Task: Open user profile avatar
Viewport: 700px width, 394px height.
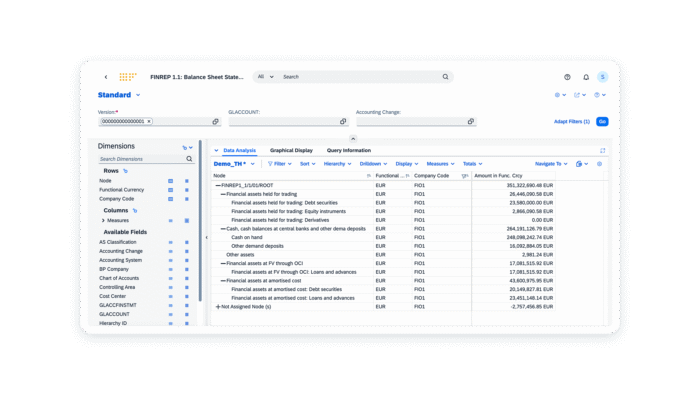Action: [602, 77]
